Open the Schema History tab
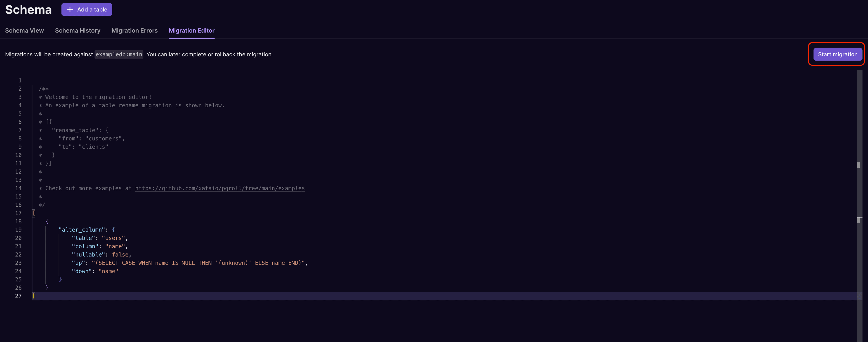The width and height of the screenshot is (868, 342). (78, 30)
